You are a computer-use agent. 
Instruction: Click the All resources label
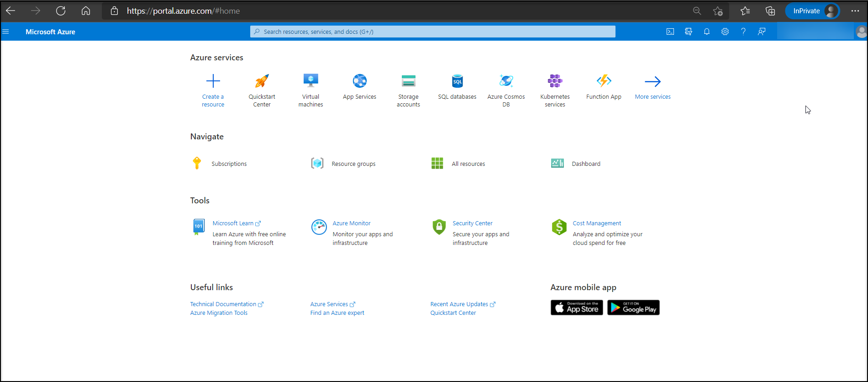[468, 164]
